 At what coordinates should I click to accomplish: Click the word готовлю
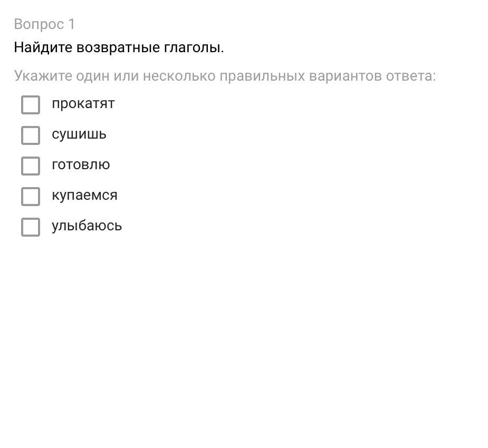(81, 165)
